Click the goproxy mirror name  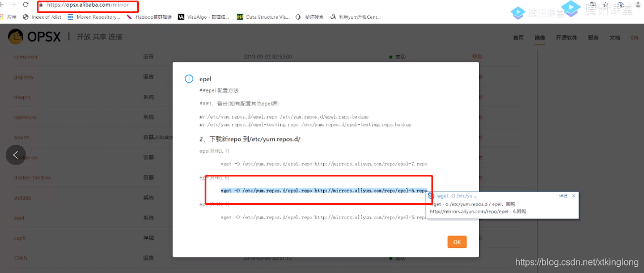pyautogui.click(x=24, y=77)
